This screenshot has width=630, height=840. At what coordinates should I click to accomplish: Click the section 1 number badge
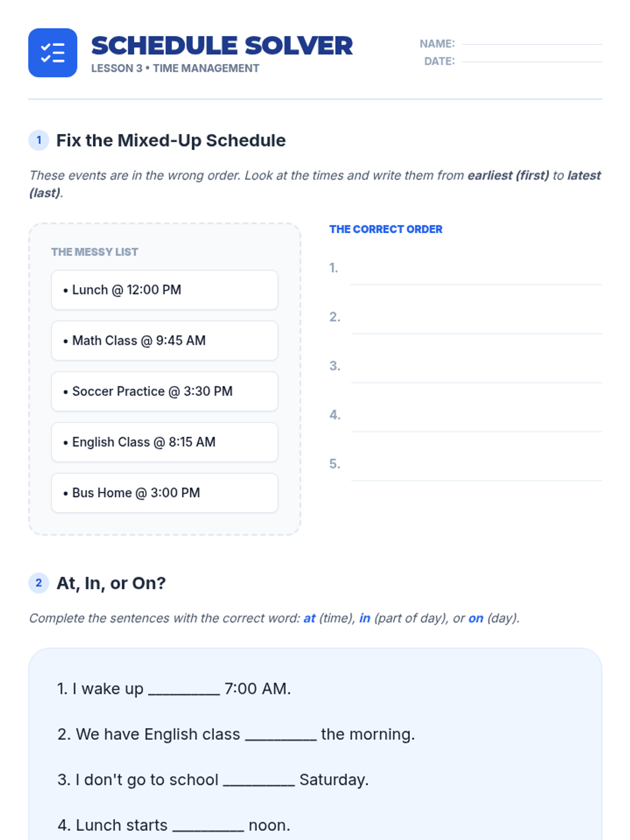[39, 141]
